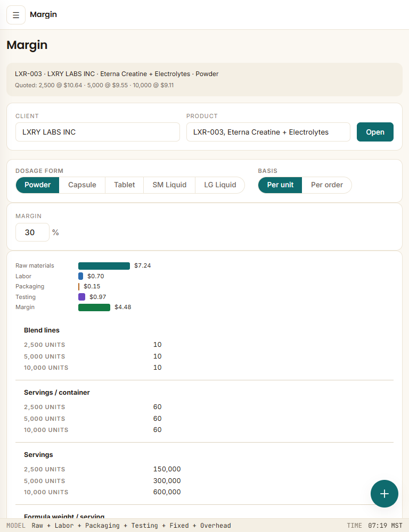The image size is (409, 532).
Task: Click the Testing purple bar
Action: 81,297
